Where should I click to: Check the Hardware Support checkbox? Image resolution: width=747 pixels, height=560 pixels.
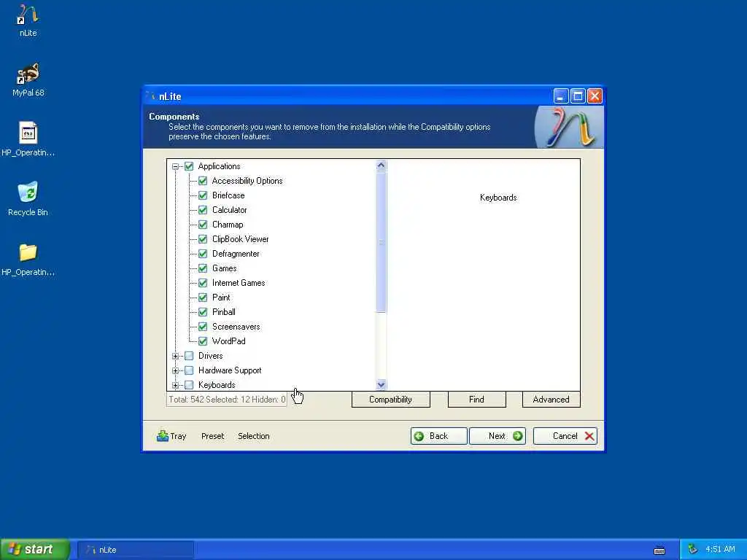pos(189,370)
